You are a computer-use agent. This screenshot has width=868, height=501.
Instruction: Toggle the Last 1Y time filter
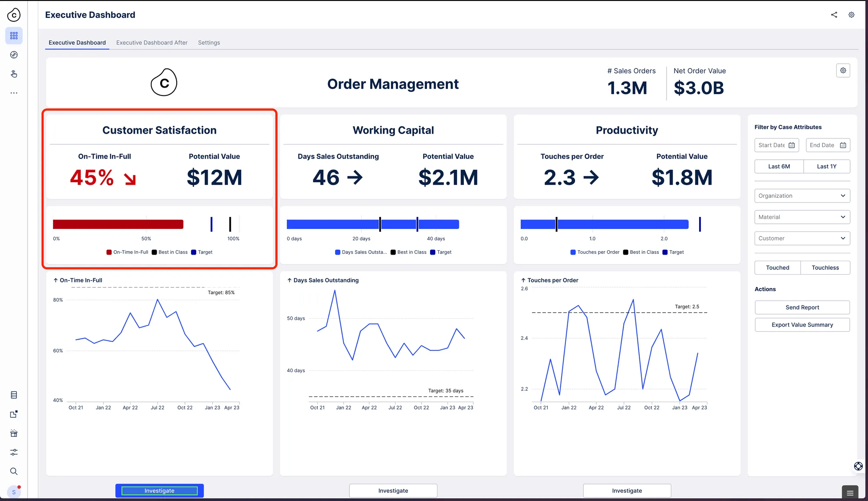(x=827, y=167)
